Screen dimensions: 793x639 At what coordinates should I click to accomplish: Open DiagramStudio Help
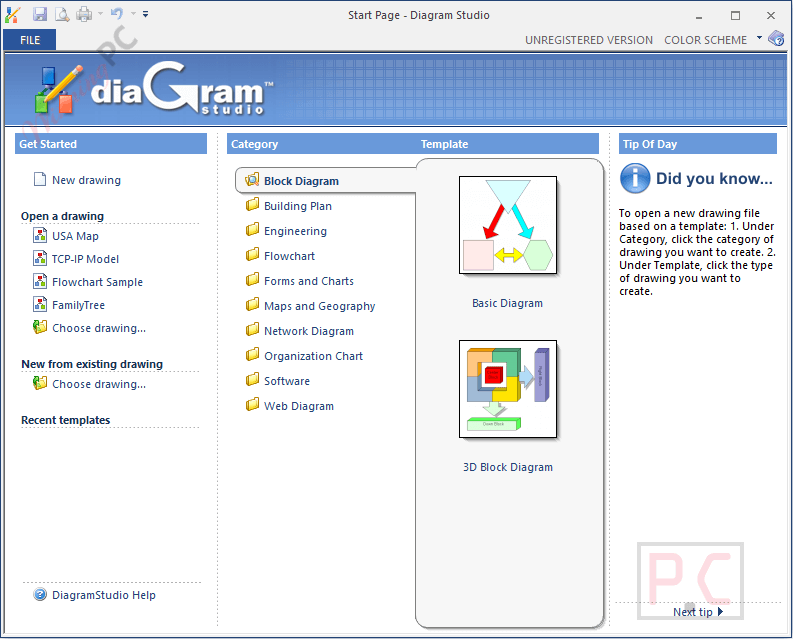click(x=104, y=595)
